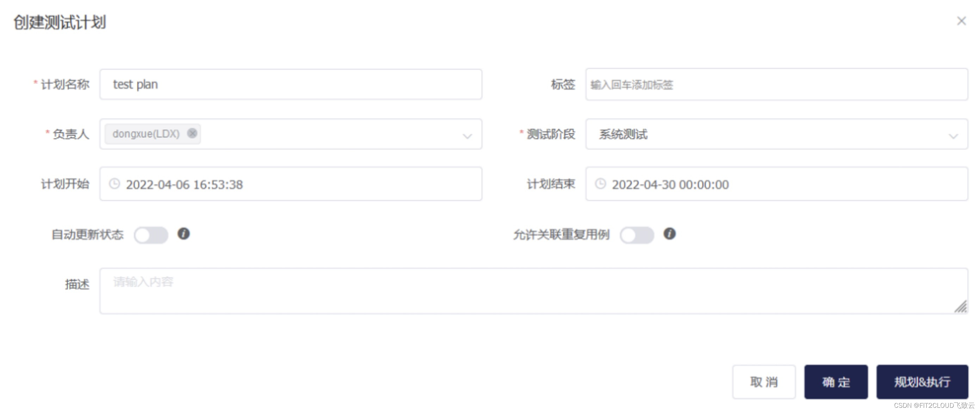Viewport: 980px width, 412px height.
Task: Click the 规划&执行 button
Action: pyautogui.click(x=922, y=382)
